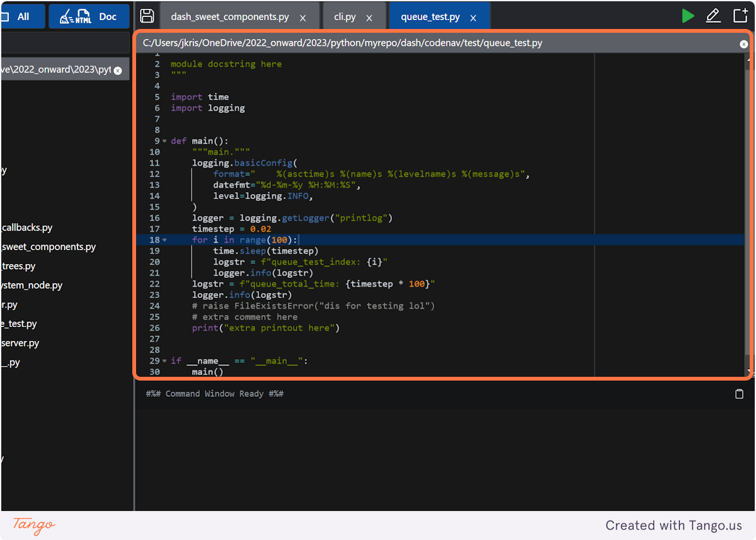Select the queue_test.py tab

(430, 17)
